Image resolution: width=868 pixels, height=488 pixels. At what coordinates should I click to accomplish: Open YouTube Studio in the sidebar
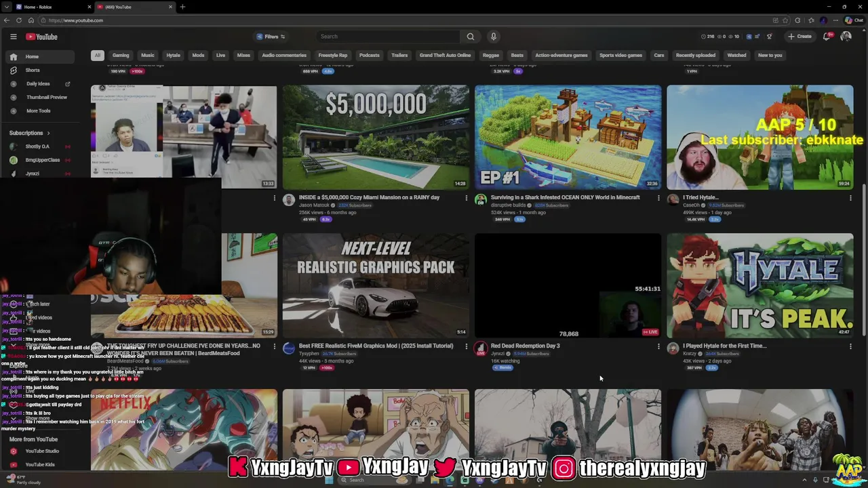coord(41,451)
